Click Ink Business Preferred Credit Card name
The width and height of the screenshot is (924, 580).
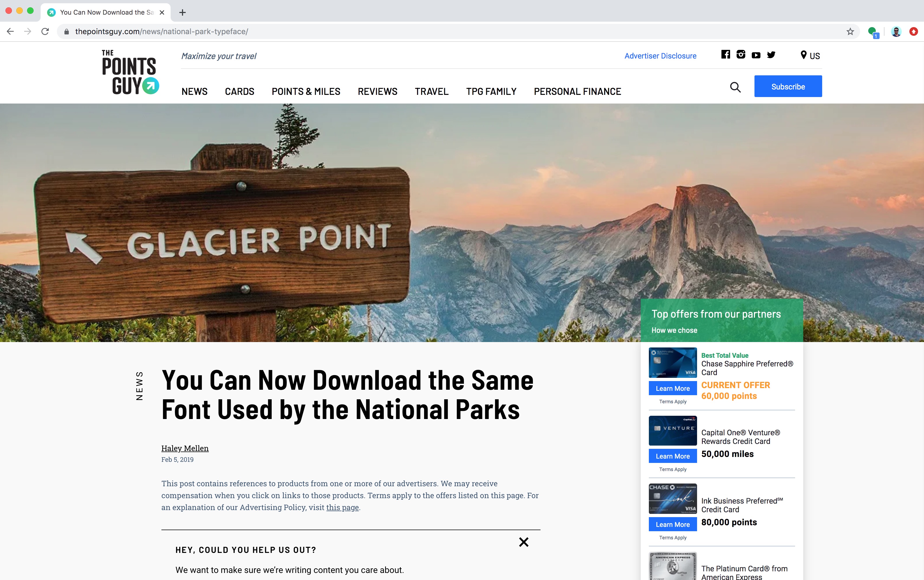pyautogui.click(x=742, y=505)
